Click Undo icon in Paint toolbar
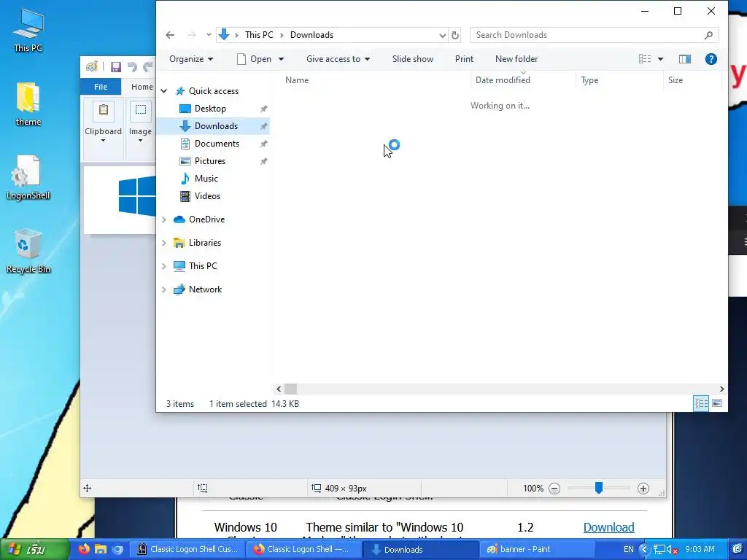The height and width of the screenshot is (560, 747). (x=132, y=66)
